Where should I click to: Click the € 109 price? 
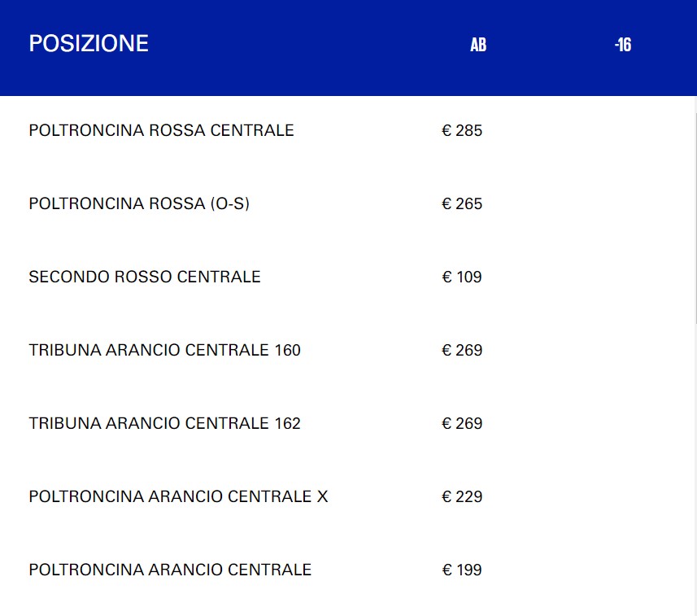tap(462, 277)
